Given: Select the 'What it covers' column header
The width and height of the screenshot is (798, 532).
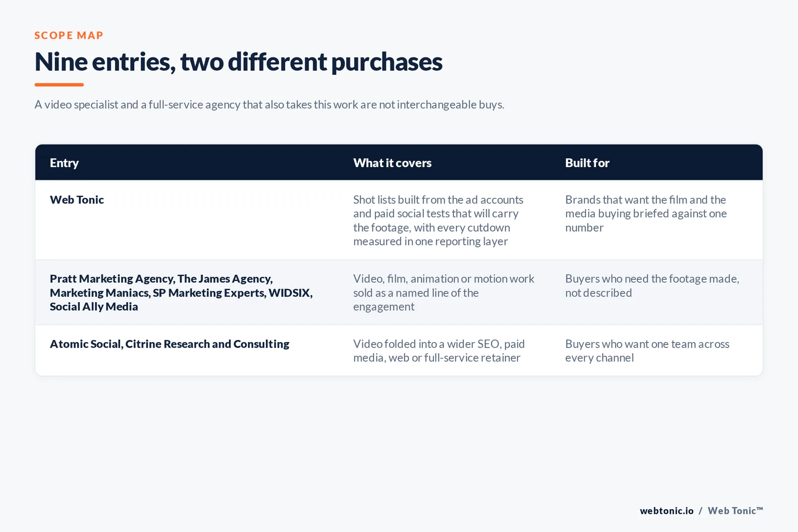Looking at the screenshot, I should point(393,163).
